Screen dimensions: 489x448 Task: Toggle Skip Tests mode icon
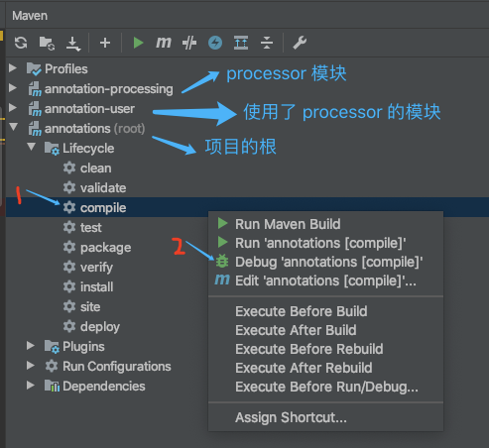(x=189, y=43)
